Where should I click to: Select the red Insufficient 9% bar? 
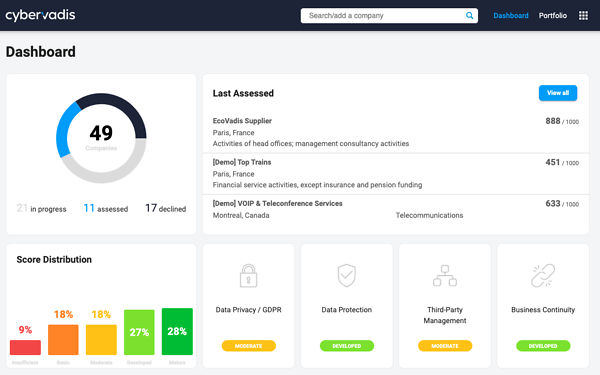[x=25, y=347]
